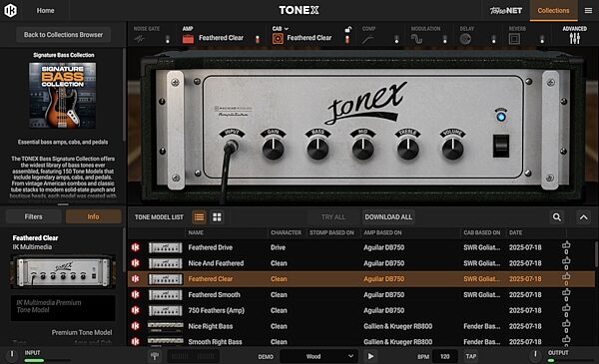The width and height of the screenshot is (599, 364).
Task: Click the BPM 120 value field
Action: click(x=445, y=356)
